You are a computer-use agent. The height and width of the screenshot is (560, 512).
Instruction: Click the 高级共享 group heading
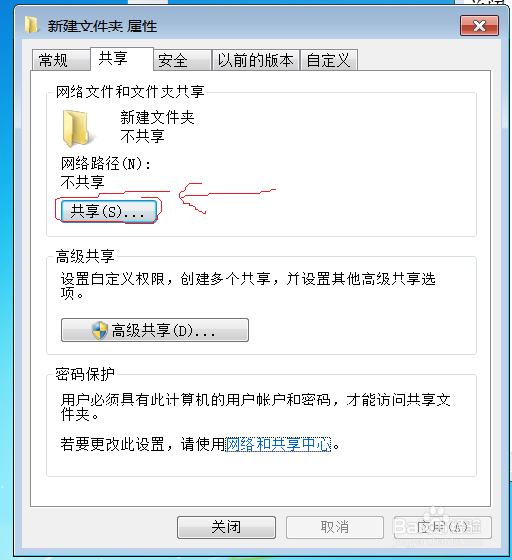click(x=85, y=256)
